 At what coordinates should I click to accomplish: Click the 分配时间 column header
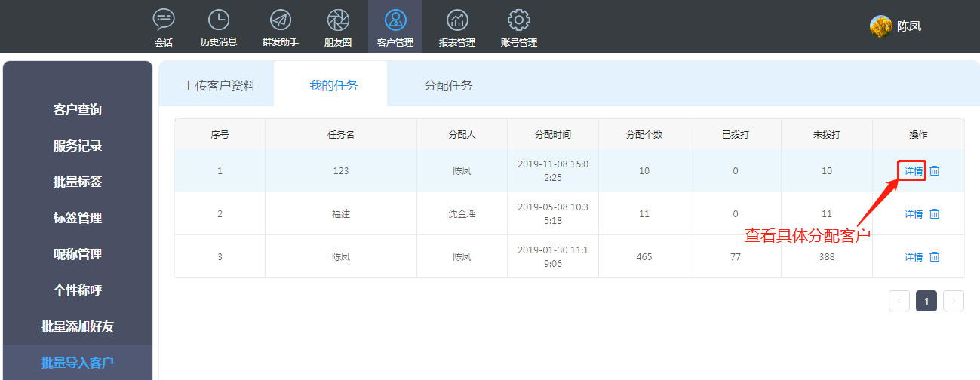pos(553,134)
